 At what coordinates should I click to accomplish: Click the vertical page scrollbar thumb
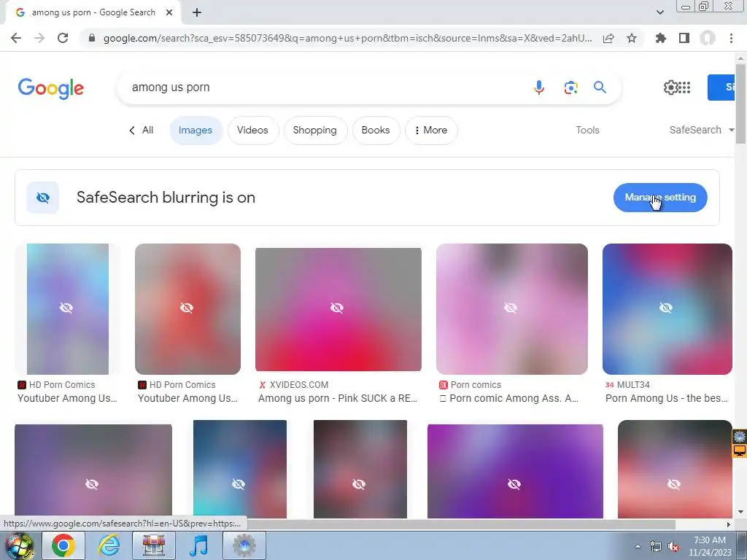pos(740,104)
